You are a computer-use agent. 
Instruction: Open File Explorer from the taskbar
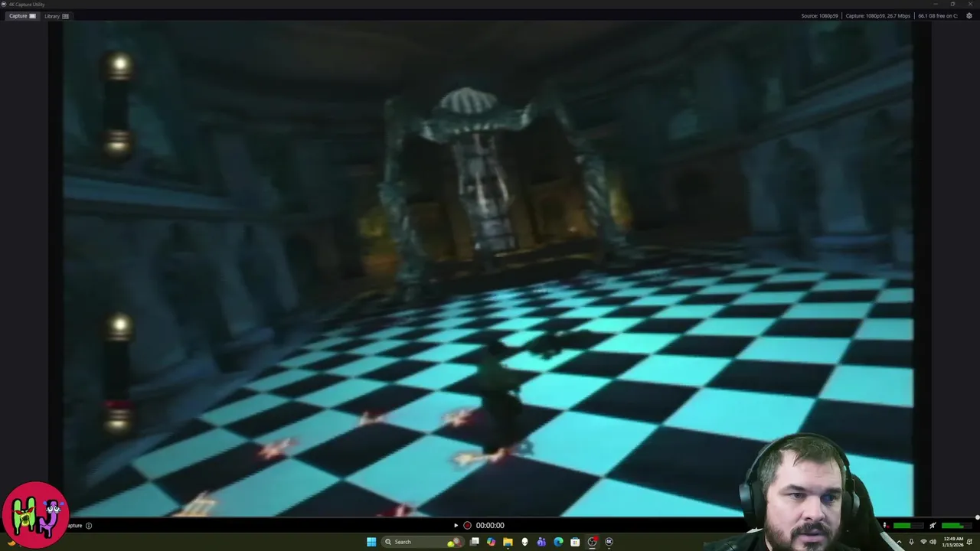point(508,542)
